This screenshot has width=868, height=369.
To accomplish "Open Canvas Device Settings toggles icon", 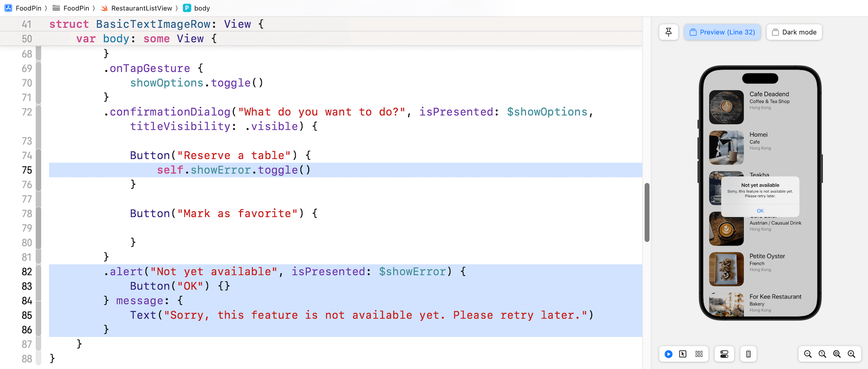I will click(x=724, y=354).
